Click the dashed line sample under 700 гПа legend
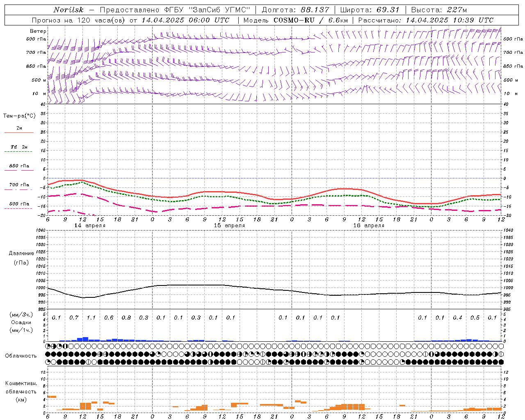 pyautogui.click(x=18, y=189)
